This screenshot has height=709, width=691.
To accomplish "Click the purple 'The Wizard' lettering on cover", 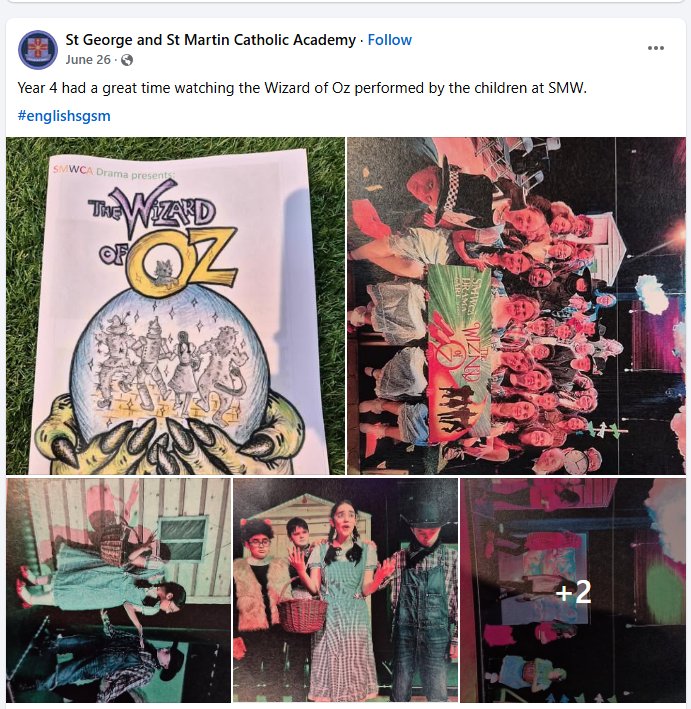I will tap(153, 209).
